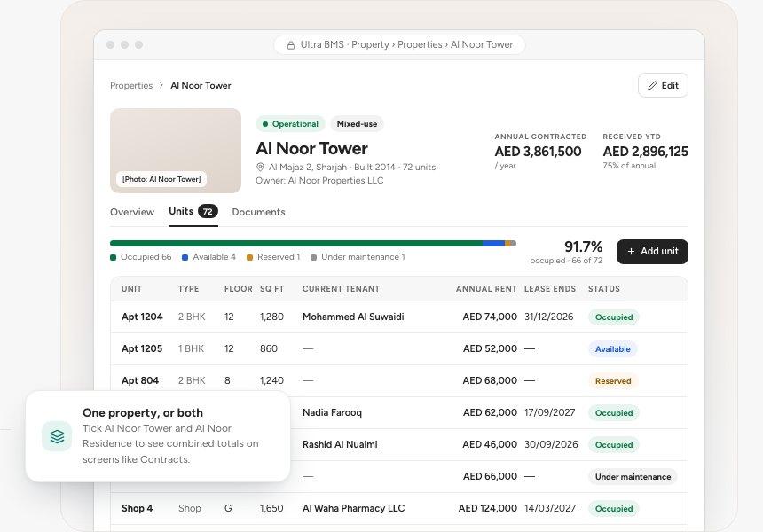Click the STATUS column header
Image resolution: width=763 pixels, height=532 pixels.
[x=604, y=289]
